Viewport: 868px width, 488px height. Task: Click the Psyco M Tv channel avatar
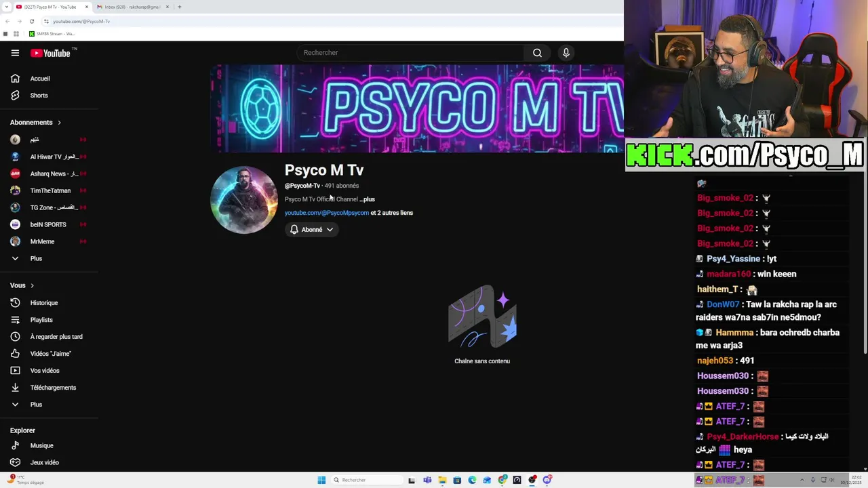[244, 200]
